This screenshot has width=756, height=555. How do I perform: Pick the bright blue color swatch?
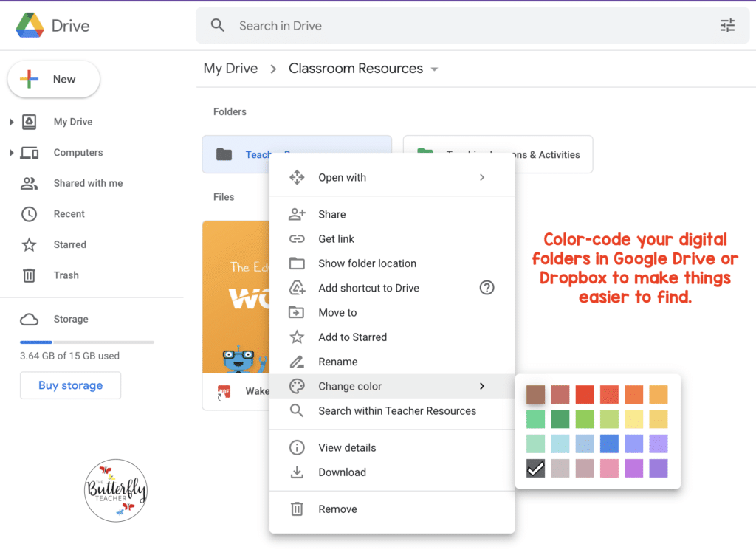609,444
